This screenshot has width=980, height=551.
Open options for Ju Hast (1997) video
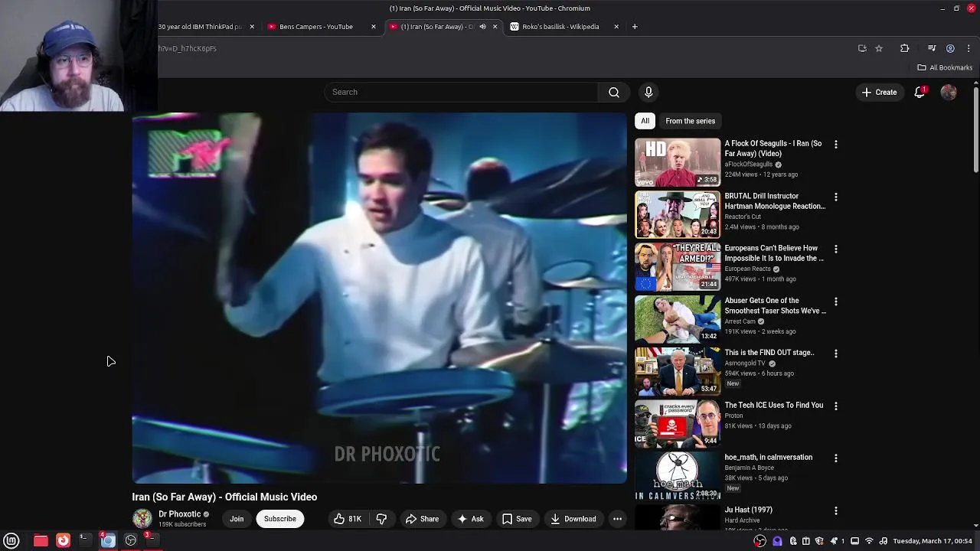point(835,510)
